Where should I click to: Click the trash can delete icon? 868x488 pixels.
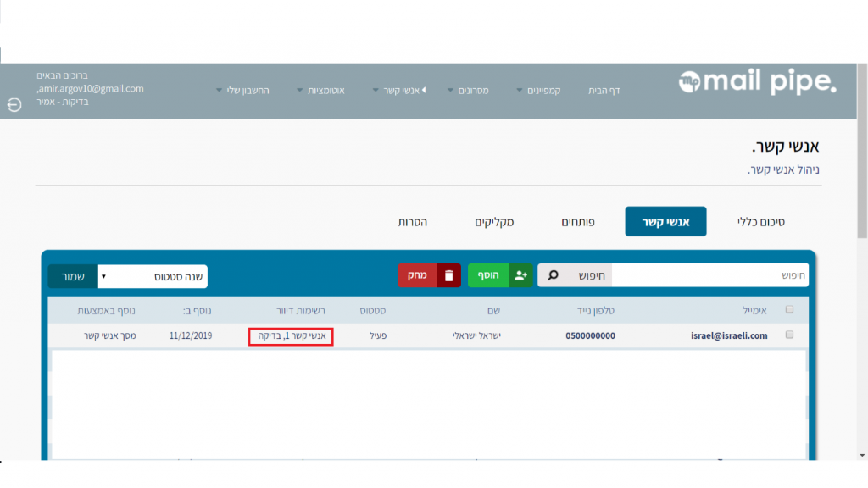[449, 276]
